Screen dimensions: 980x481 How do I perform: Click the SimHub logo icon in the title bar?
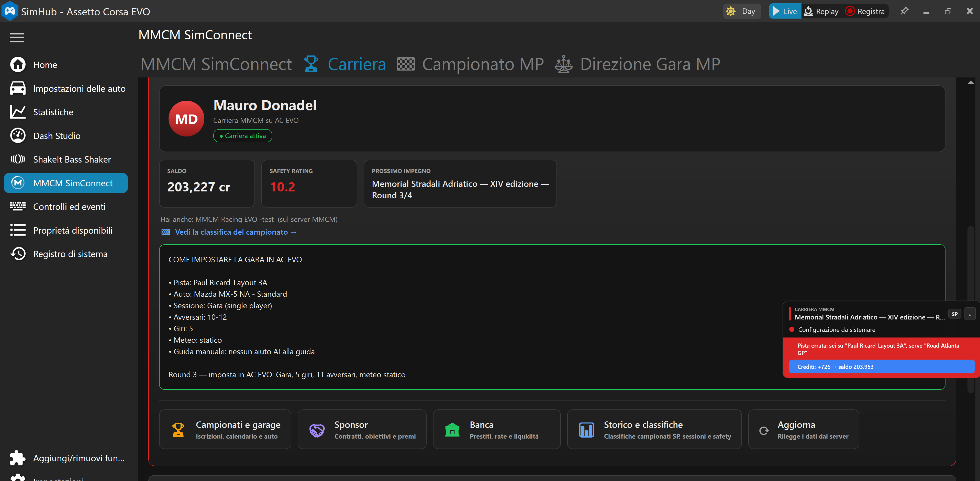coord(9,11)
